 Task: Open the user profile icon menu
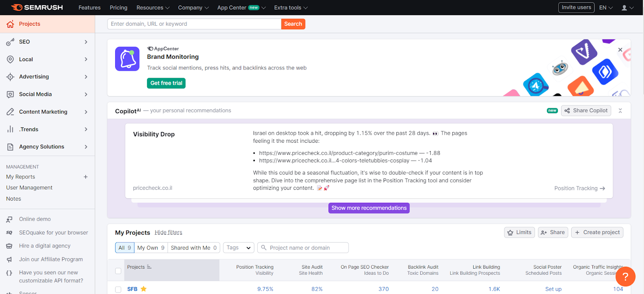(x=627, y=8)
